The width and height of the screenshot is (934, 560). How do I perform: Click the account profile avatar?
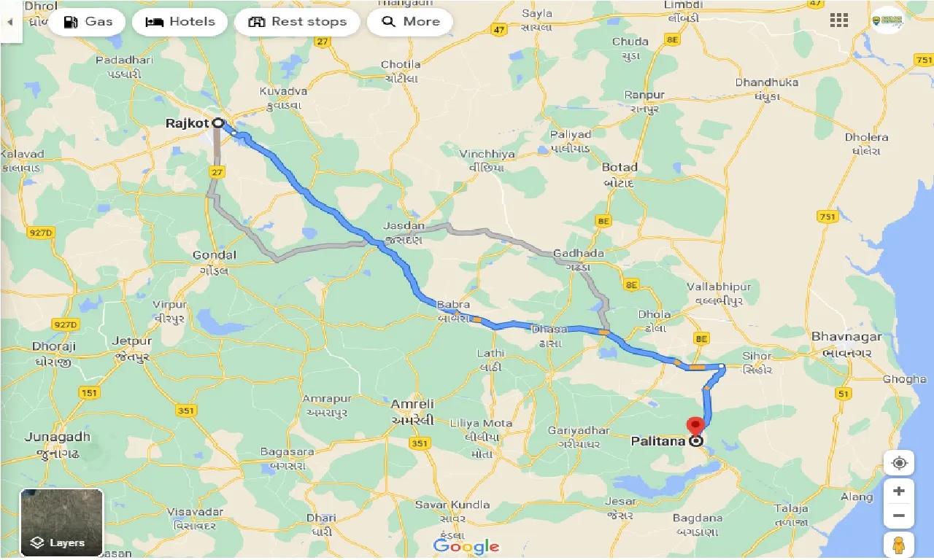(x=887, y=20)
